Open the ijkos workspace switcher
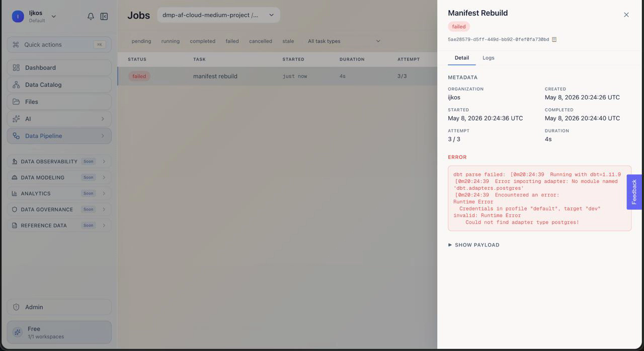The image size is (644, 351). click(x=34, y=17)
